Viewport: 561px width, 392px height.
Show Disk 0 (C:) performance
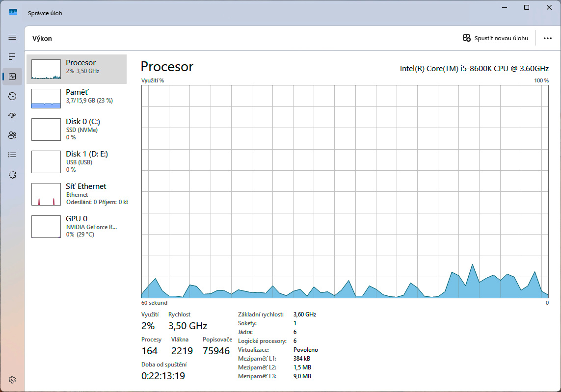pyautogui.click(x=77, y=129)
